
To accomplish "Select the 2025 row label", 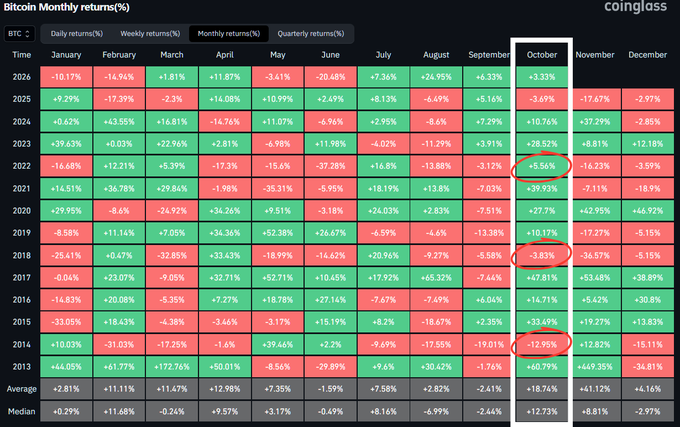I will (x=22, y=99).
